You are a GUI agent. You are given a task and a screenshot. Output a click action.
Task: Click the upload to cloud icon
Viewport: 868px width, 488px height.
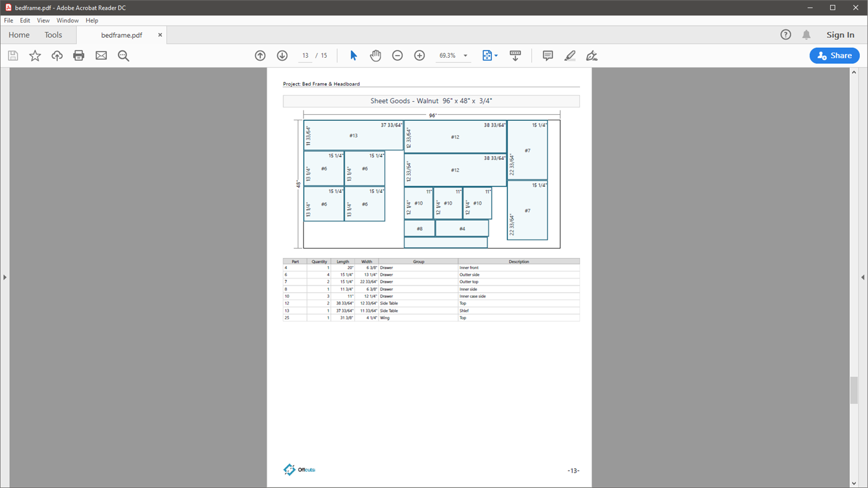click(x=57, y=56)
